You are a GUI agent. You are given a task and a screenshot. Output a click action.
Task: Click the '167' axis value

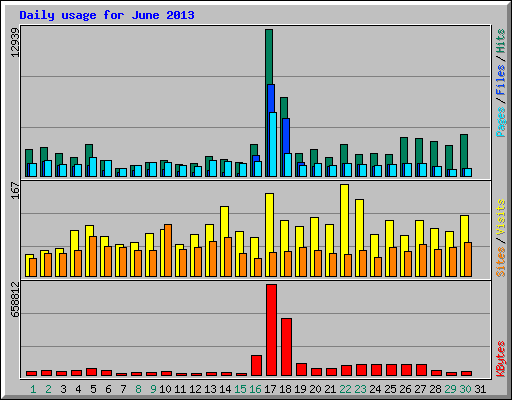[15, 190]
